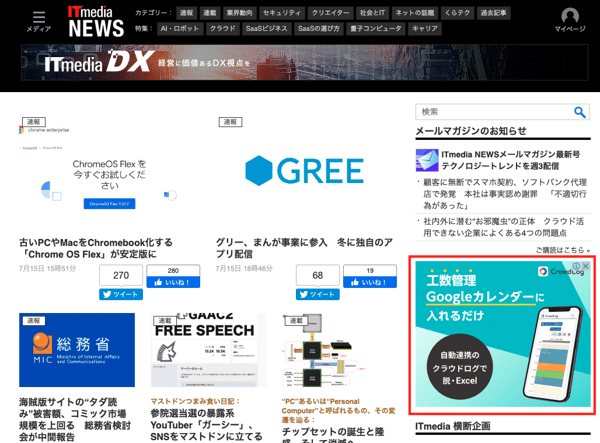Open the クラウド feature
Screen dimensions: 600x443
pyautogui.click(x=222, y=29)
